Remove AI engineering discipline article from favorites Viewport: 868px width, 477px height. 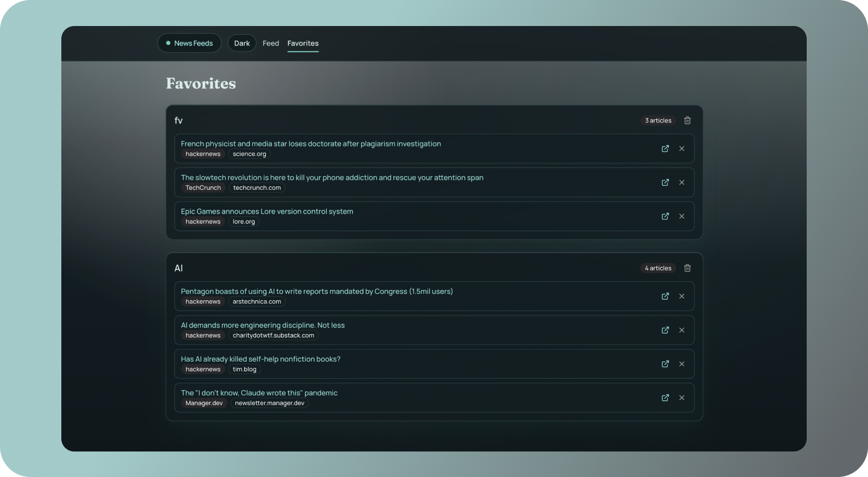[x=682, y=330]
